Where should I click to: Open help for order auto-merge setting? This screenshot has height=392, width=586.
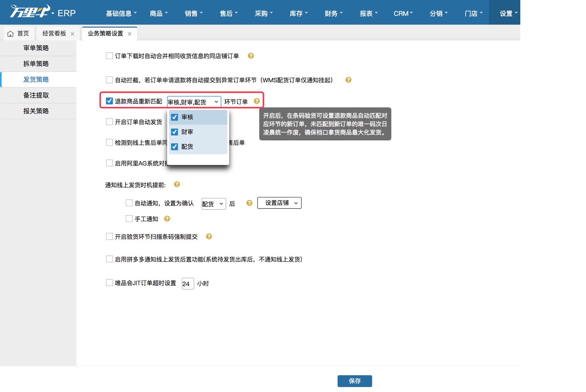tap(251, 56)
